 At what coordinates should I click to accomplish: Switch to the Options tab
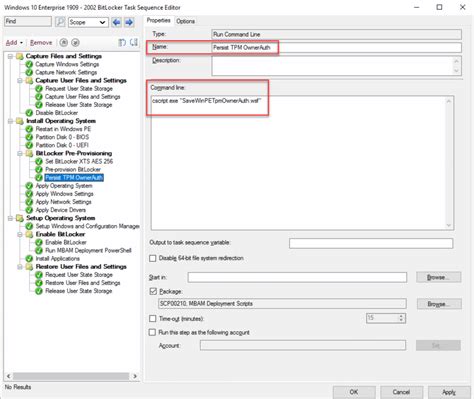point(185,21)
